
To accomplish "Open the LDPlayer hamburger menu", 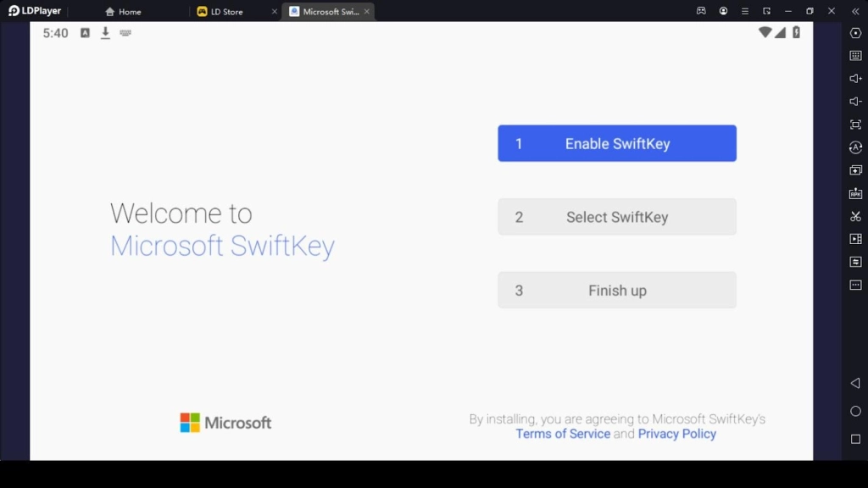I will pyautogui.click(x=744, y=11).
